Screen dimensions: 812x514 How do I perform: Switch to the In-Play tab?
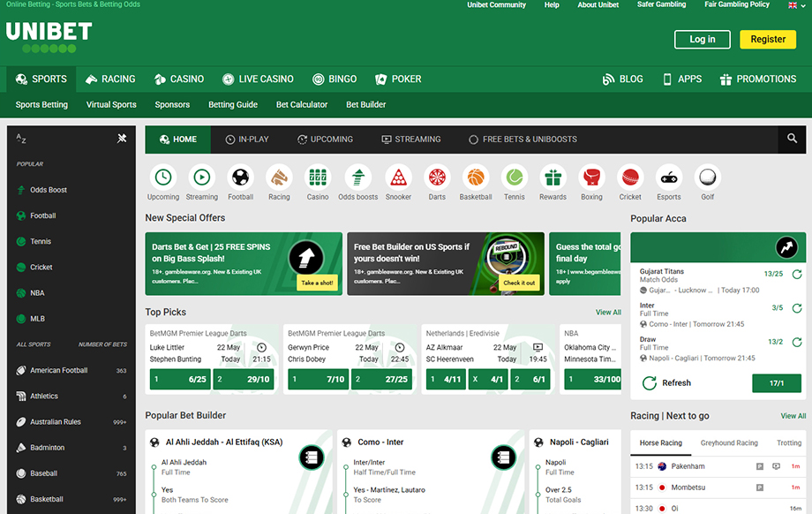point(247,140)
